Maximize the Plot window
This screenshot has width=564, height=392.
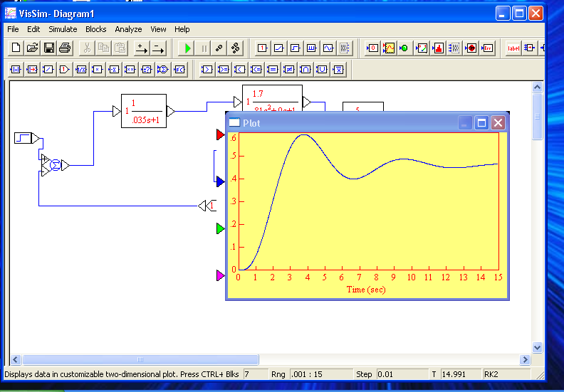pos(481,123)
